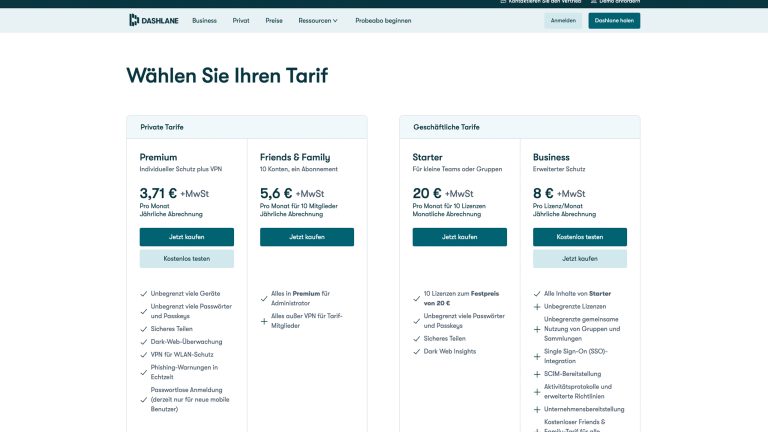Expand the Ressourcen dropdown menu
The height and width of the screenshot is (432, 768).
click(318, 20)
